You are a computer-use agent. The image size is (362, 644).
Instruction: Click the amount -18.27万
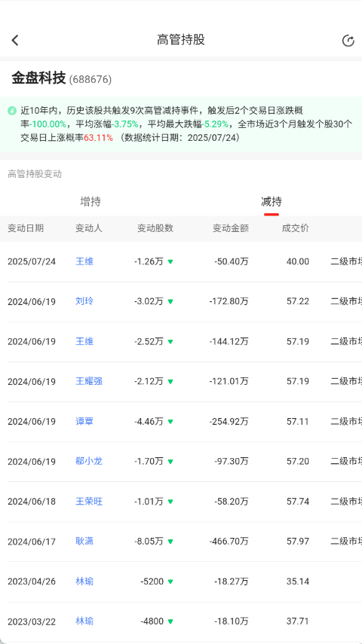pos(232,581)
